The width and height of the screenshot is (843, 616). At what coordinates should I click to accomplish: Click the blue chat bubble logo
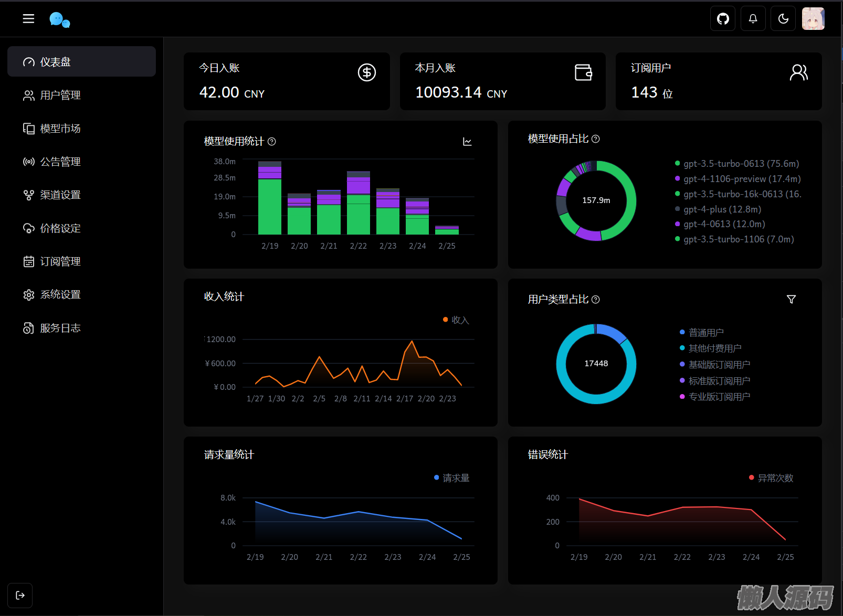[x=60, y=20]
